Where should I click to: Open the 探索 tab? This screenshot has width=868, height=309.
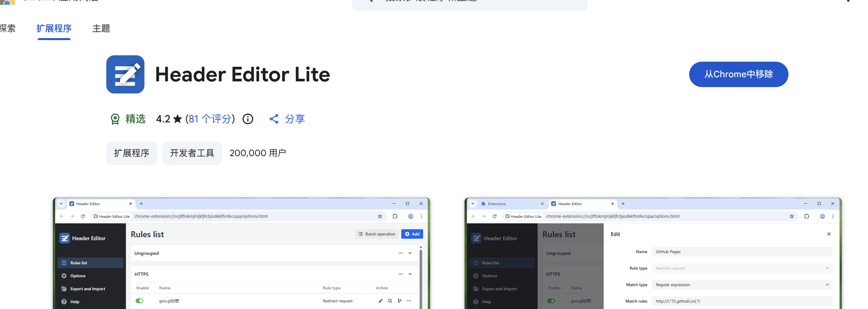(x=7, y=28)
